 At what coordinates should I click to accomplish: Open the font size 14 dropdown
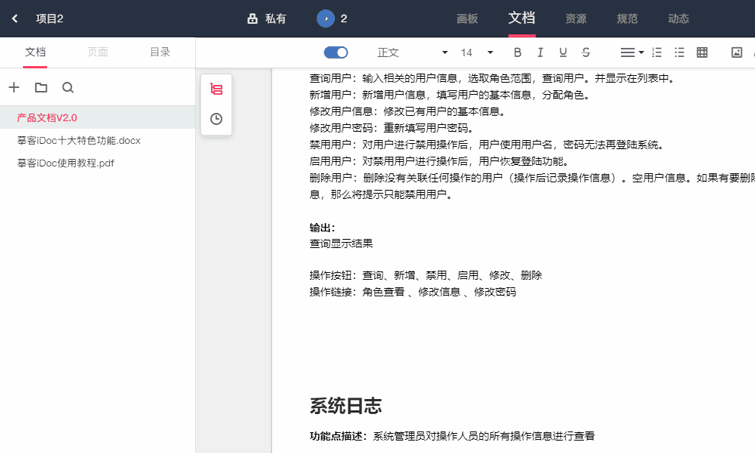point(476,52)
